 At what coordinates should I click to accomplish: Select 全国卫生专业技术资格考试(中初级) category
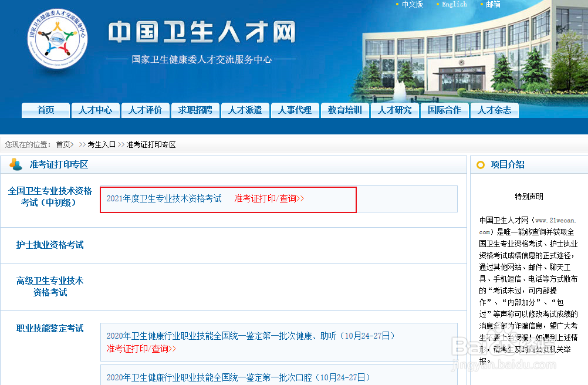pyautogui.click(x=50, y=197)
